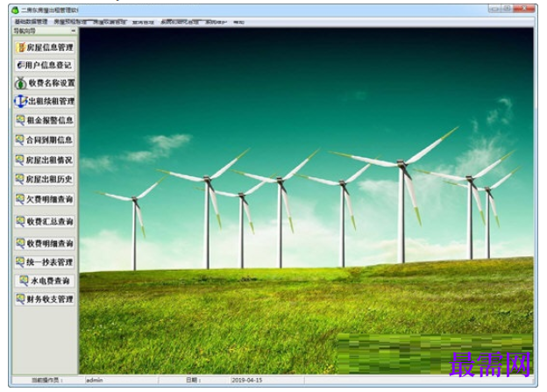Open the 基础数据管理 menu
This screenshot has height=392, width=547.
point(31,22)
